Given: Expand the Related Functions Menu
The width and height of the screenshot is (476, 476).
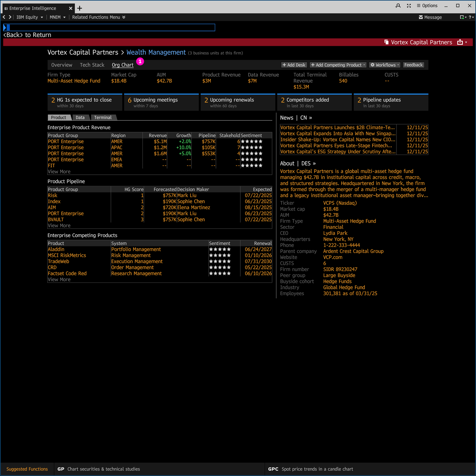Looking at the screenshot, I should click(99, 17).
